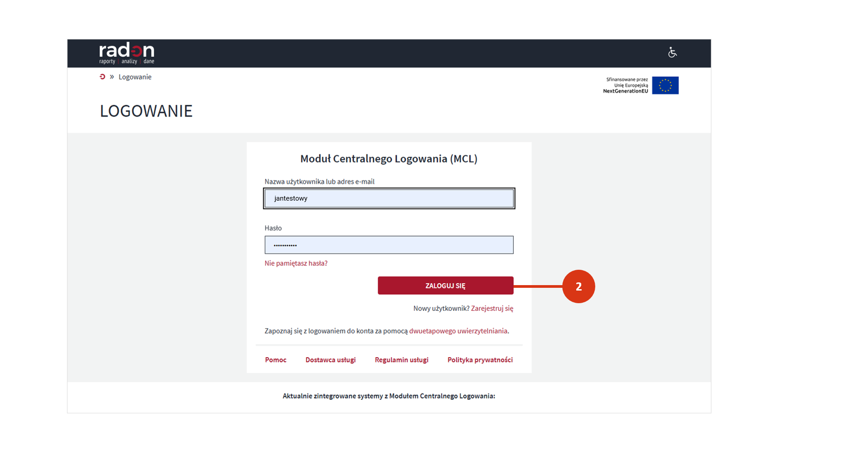Open the Polityka prywatności link
Screen dimensions: 868x455
(x=480, y=360)
